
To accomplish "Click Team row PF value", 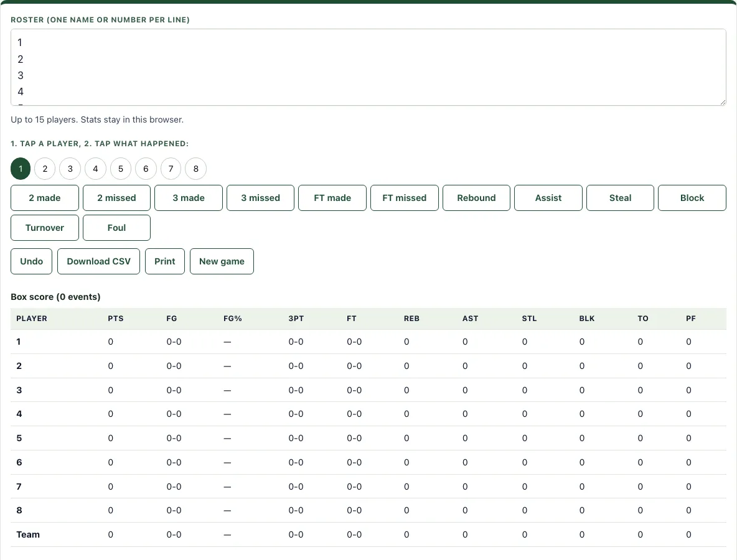I will 688,534.
